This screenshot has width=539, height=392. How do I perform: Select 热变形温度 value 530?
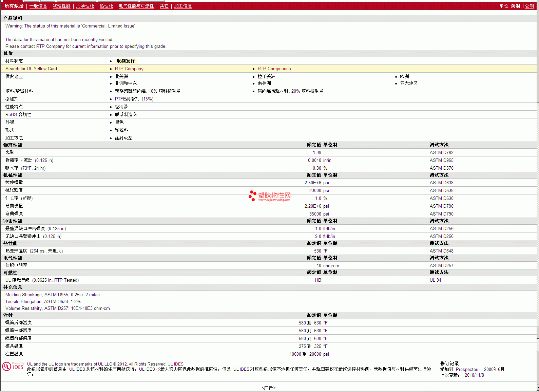[317, 251]
